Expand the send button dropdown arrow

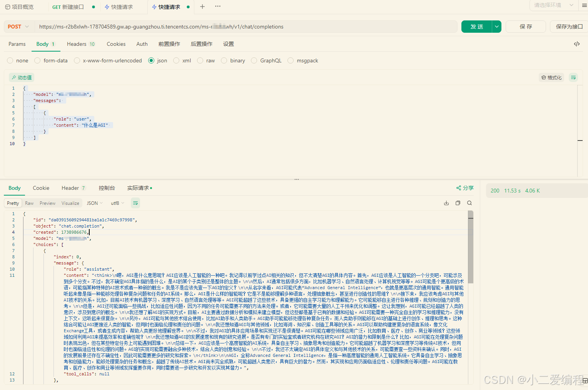coord(497,27)
